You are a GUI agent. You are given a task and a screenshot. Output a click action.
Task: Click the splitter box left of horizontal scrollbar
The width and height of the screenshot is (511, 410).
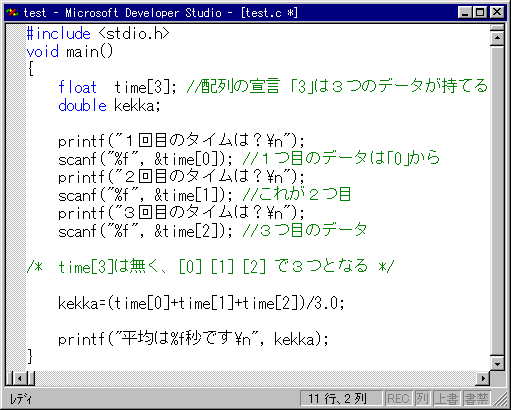[9, 378]
